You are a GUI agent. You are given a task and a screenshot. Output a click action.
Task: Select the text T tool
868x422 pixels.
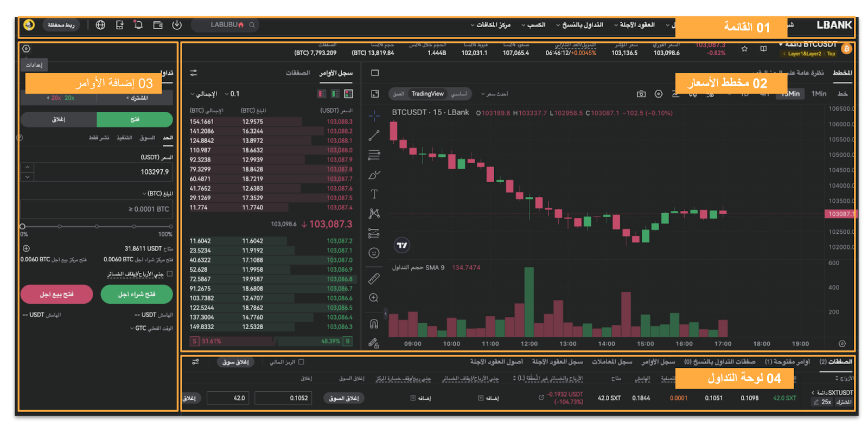click(x=374, y=194)
